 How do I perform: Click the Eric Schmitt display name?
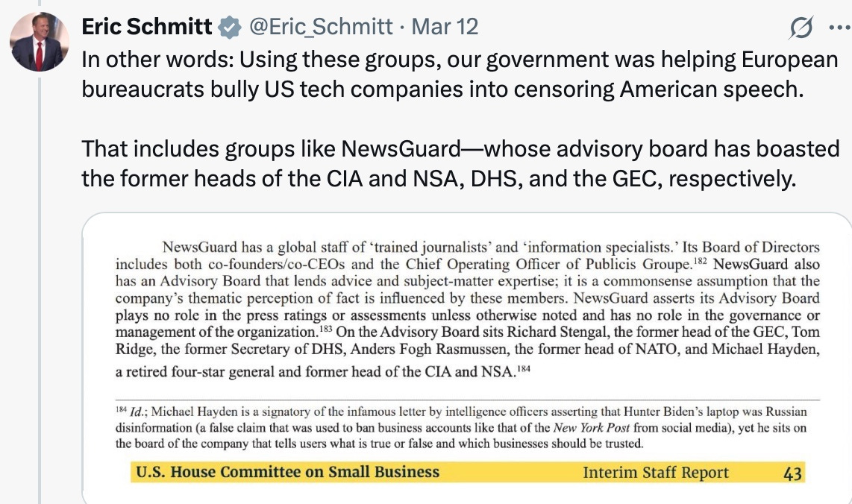147,27
